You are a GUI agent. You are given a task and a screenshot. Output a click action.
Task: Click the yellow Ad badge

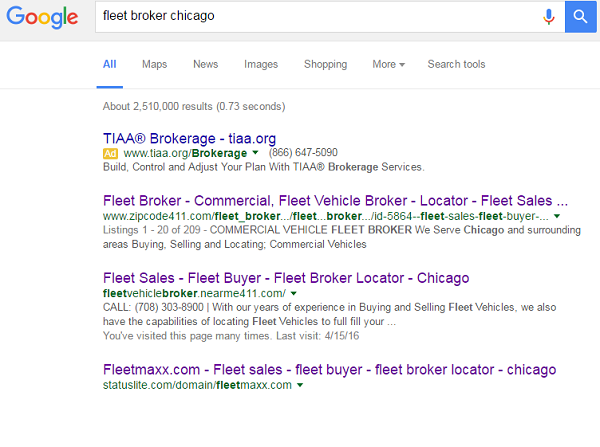110,153
